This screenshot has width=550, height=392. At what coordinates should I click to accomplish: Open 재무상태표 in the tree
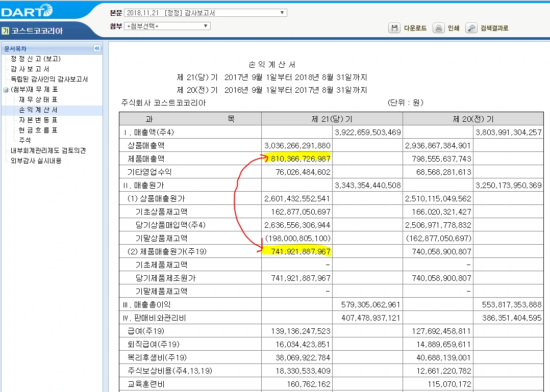point(38,99)
